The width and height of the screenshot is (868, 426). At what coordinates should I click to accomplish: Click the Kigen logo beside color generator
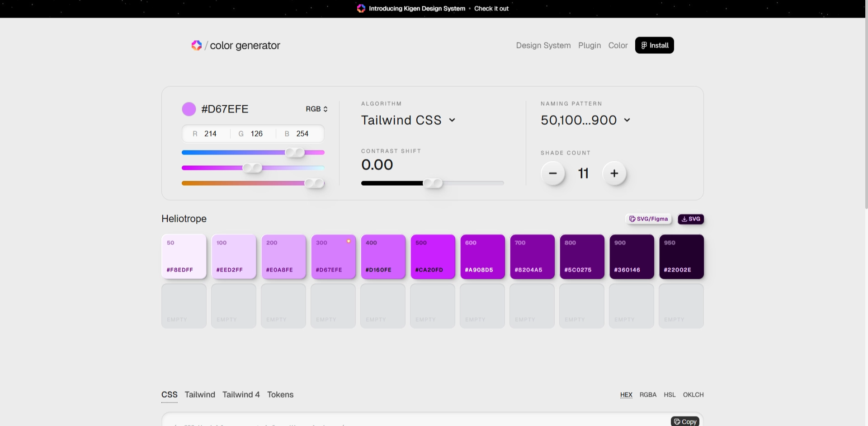(x=196, y=45)
